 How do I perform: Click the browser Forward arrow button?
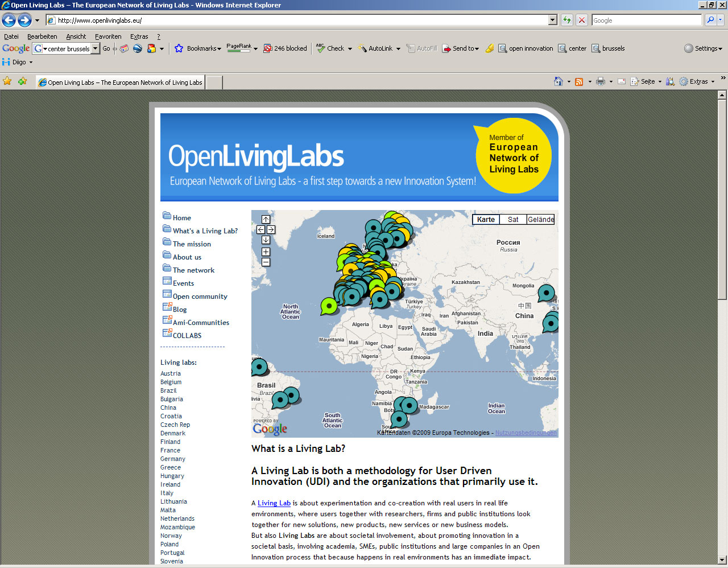point(24,20)
